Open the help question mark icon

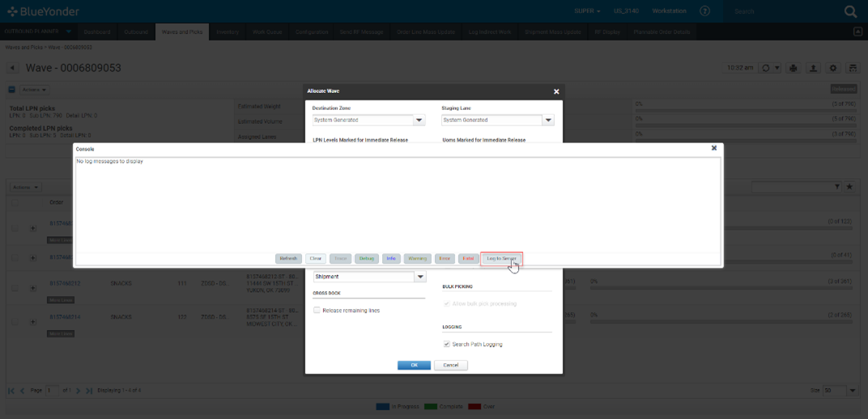point(704,11)
